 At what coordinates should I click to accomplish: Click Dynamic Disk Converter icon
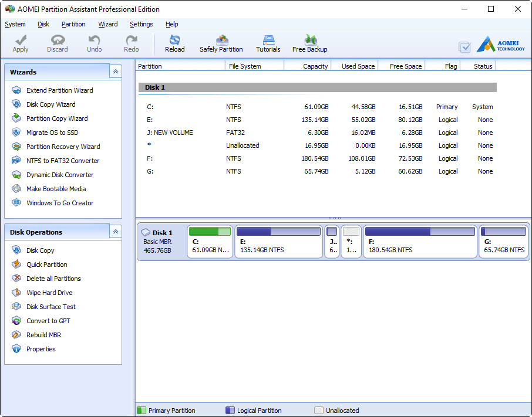pos(16,174)
